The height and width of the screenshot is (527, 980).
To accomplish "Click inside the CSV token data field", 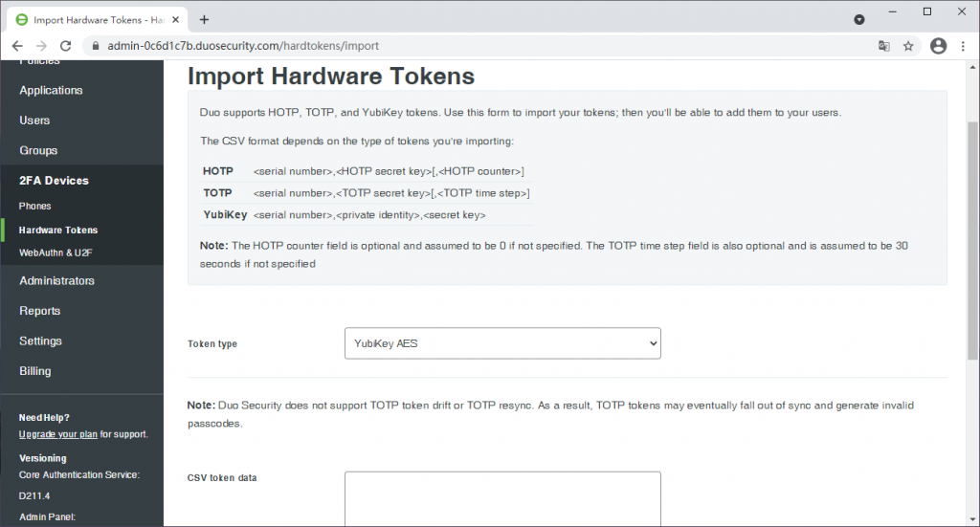I will pyautogui.click(x=501, y=497).
